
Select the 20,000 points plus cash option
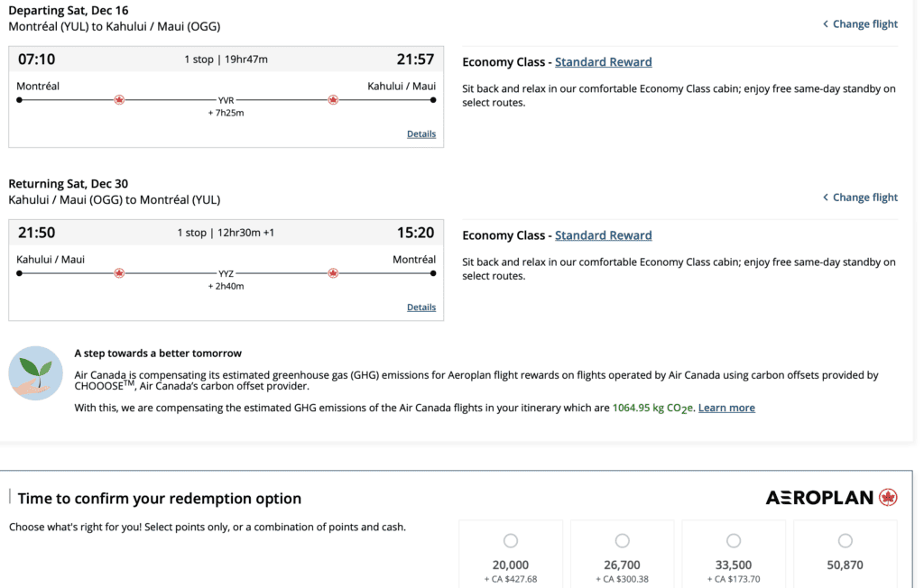tap(511, 541)
